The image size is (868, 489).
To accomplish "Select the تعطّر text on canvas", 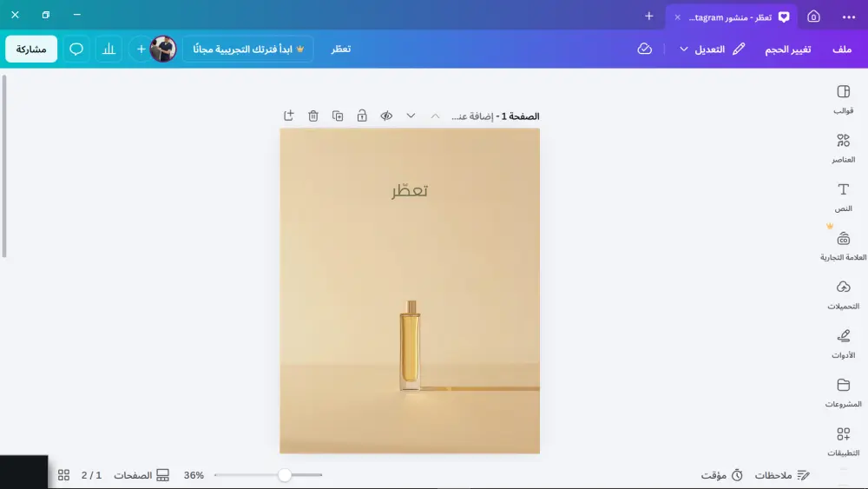I will (410, 190).
